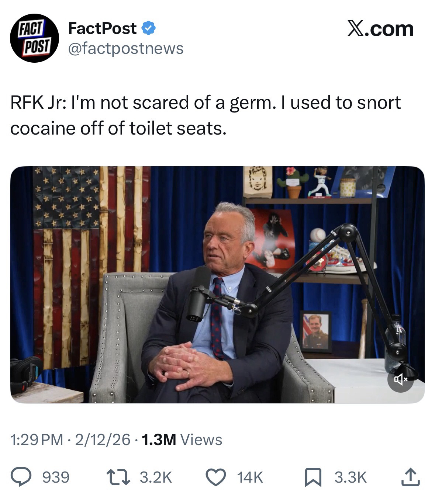This screenshot has height=504, width=435.
Task: Click the 2/12/26 post date
Action: (x=103, y=439)
